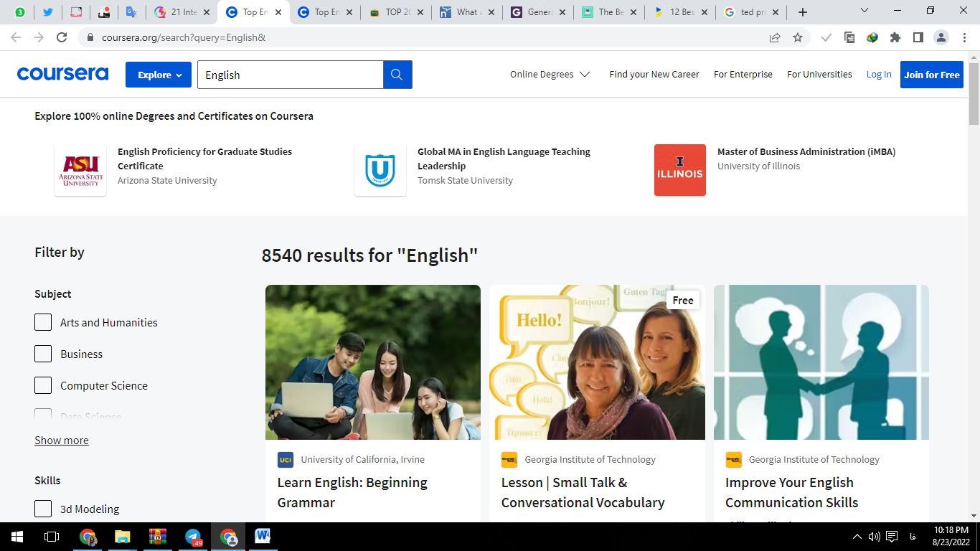Open Lesson Small Talk & Conversational Vocabulary
The image size is (980, 551).
(583, 492)
